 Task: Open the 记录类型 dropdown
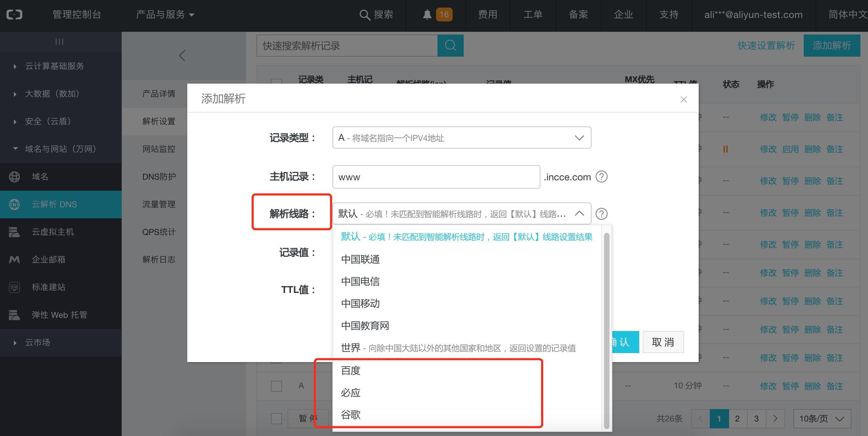click(462, 138)
